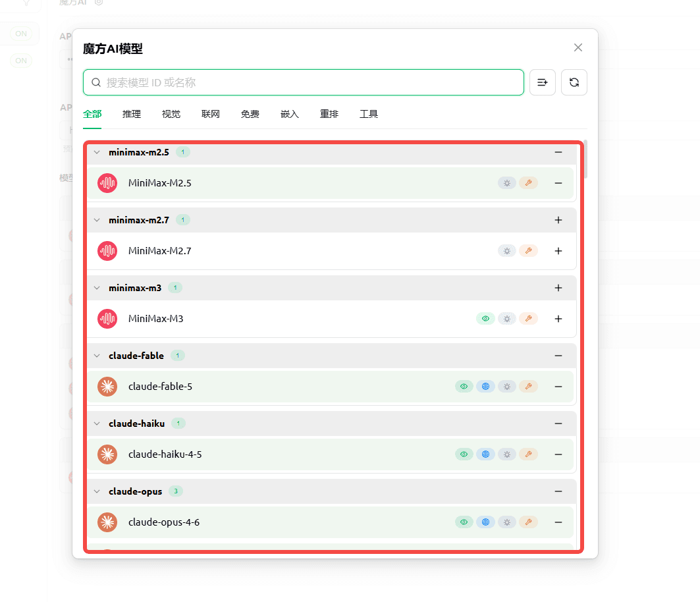Click the reasoning badge on claude-haiku-4-5
The width and height of the screenshot is (700, 602).
click(x=507, y=454)
